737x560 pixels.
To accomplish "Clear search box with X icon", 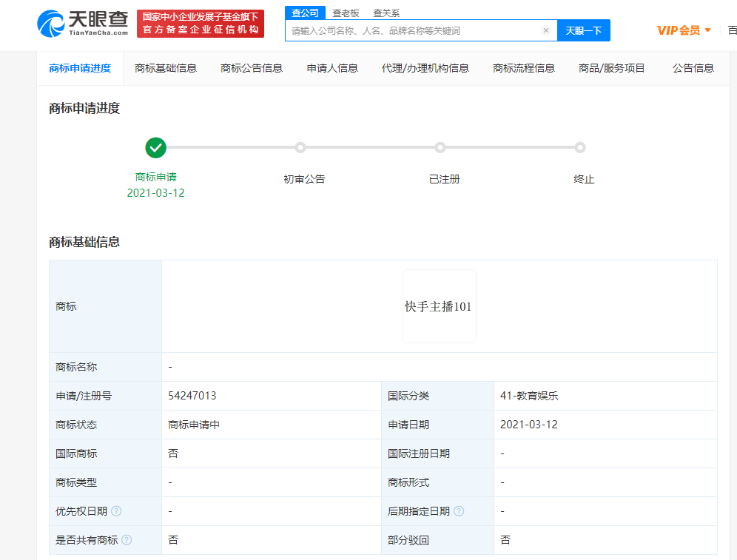I will tap(546, 31).
